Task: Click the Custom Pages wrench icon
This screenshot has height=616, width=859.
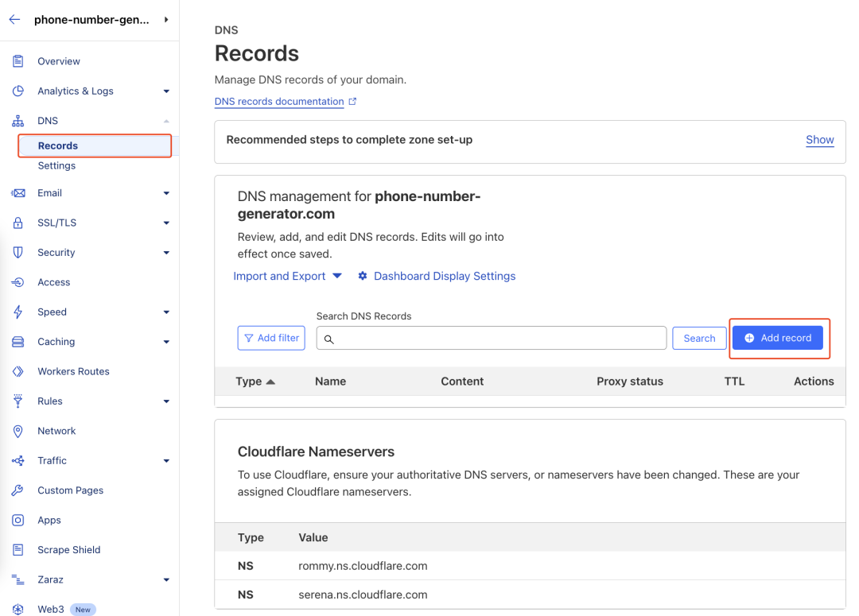Action: [17, 490]
